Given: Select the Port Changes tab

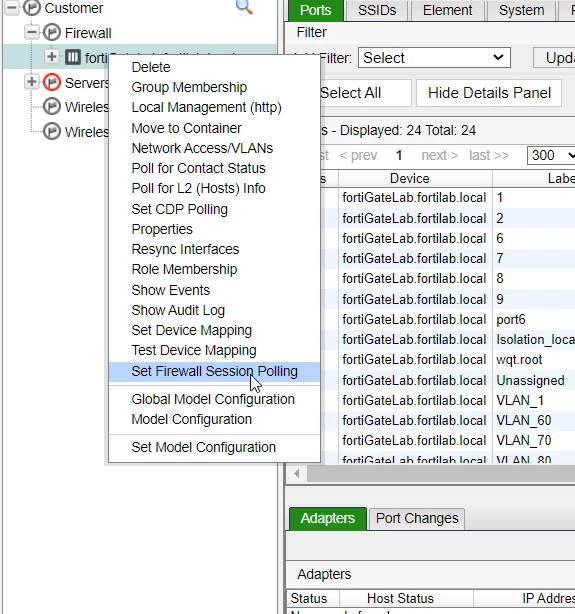Looking at the screenshot, I should [x=417, y=519].
